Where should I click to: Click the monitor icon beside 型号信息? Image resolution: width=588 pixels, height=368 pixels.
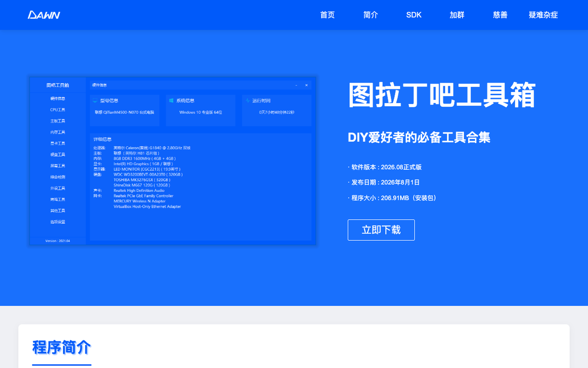95,100
